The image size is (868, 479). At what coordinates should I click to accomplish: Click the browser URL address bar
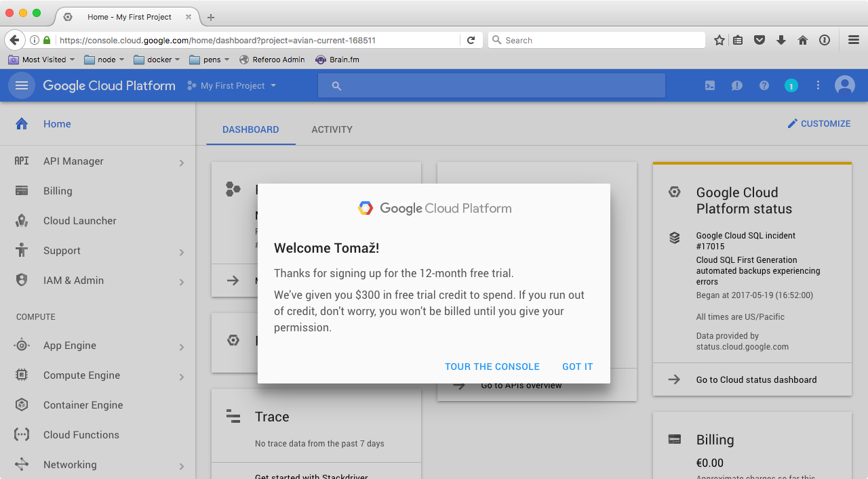tap(258, 40)
